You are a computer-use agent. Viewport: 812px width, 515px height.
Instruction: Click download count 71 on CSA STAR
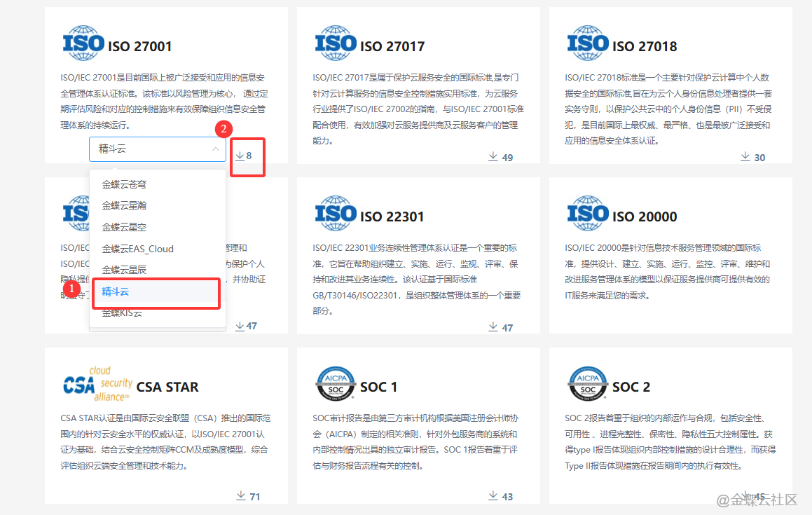(x=255, y=497)
